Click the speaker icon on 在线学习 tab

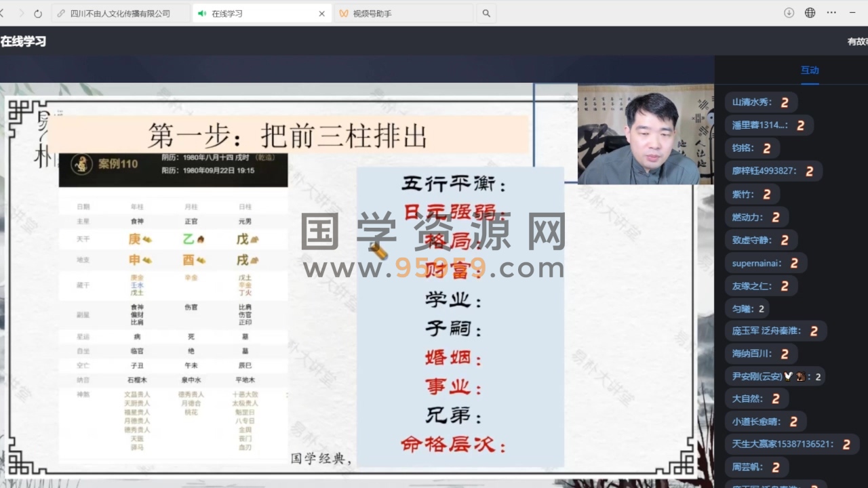point(202,14)
